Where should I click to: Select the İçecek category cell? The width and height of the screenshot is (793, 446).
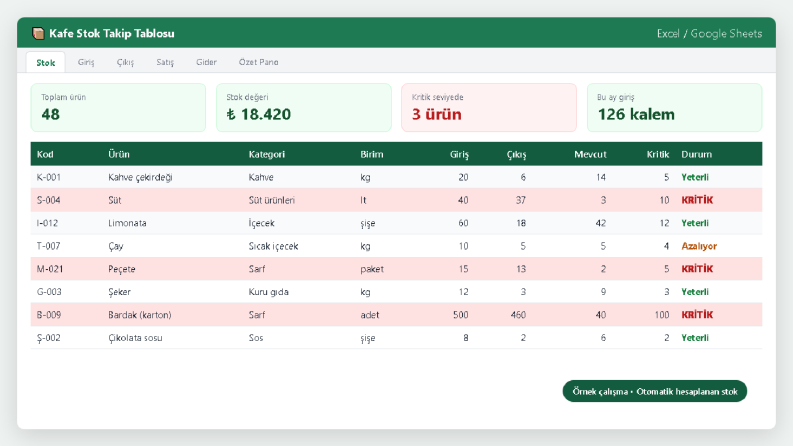click(261, 223)
